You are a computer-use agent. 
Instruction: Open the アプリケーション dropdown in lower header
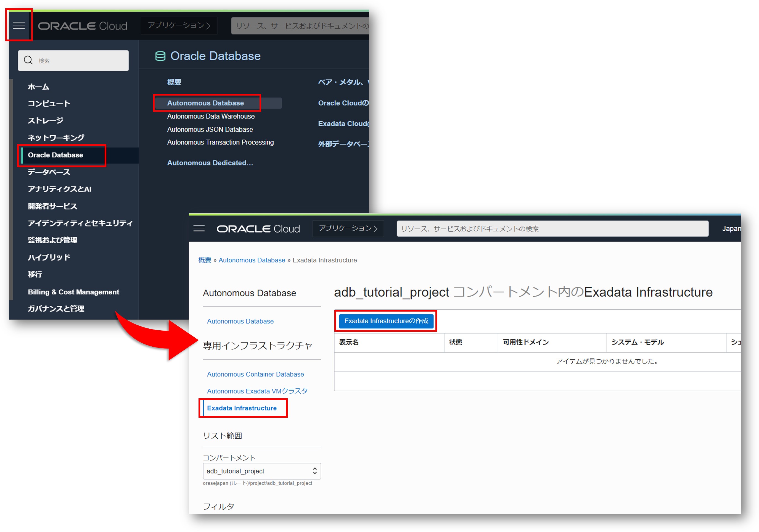pos(348,228)
